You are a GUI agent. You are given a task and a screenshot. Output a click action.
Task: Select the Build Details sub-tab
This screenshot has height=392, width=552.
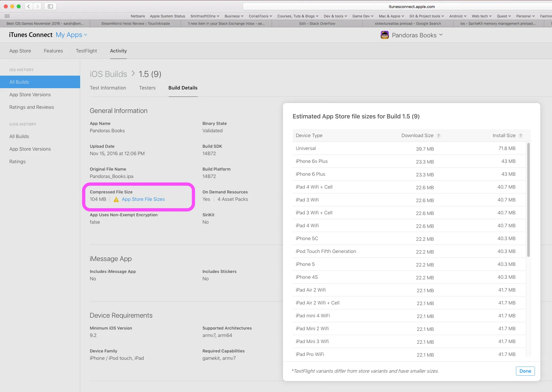[183, 88]
